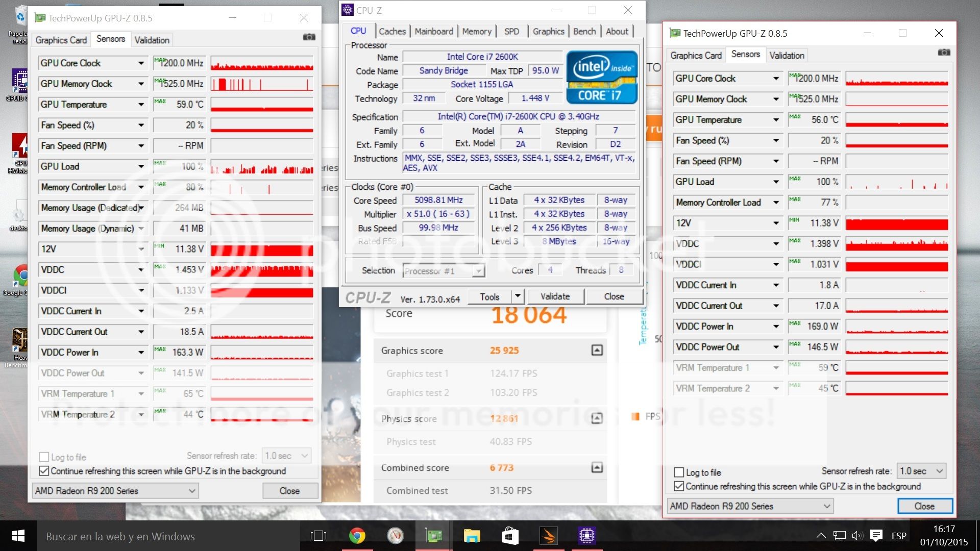Collapse the Graphics score section in 3DMark
Image resolution: width=980 pixels, height=551 pixels.
tap(597, 350)
